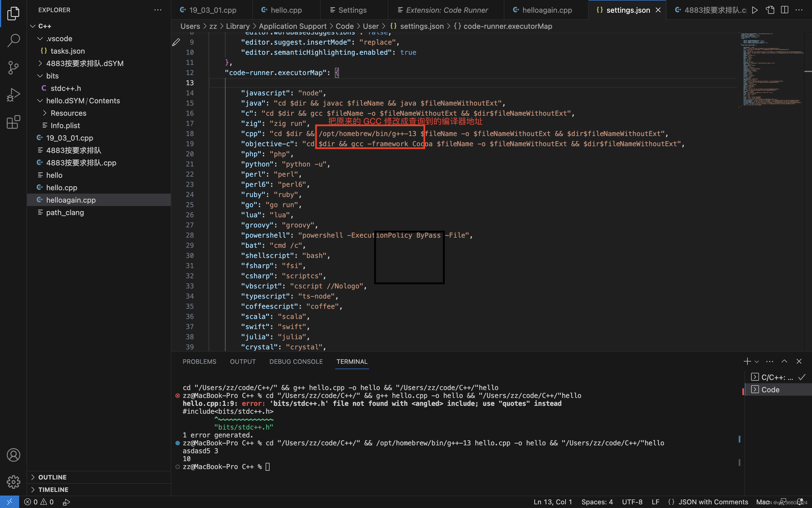Open path_clang file in explorer
Image resolution: width=812 pixels, height=508 pixels.
[99, 213]
